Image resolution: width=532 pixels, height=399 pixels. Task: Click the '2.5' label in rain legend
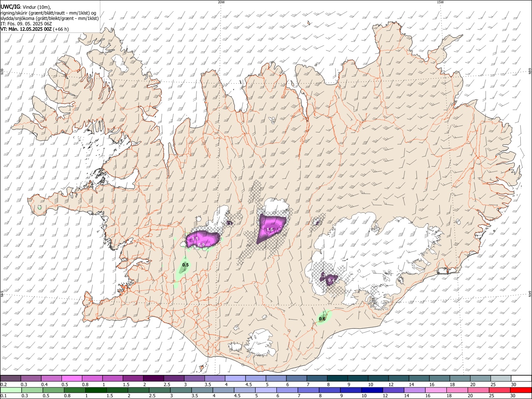pyautogui.click(x=152, y=396)
